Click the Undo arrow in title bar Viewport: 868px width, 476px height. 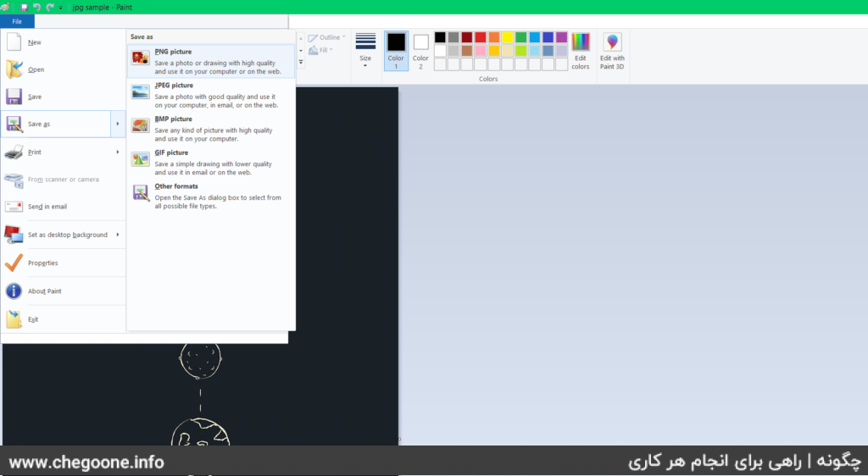click(37, 7)
